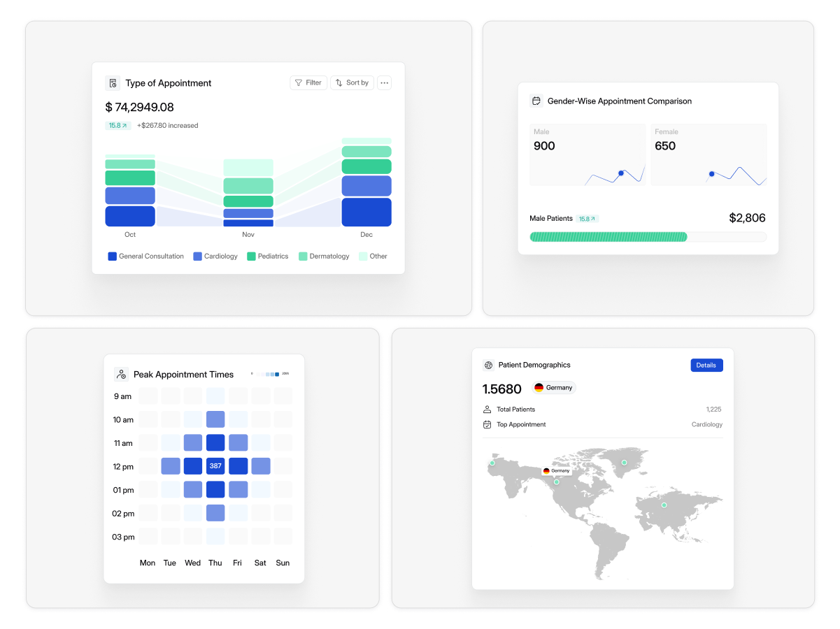Click the Germany tooltip label on the map
This screenshot has height=629, width=840.
(557, 471)
